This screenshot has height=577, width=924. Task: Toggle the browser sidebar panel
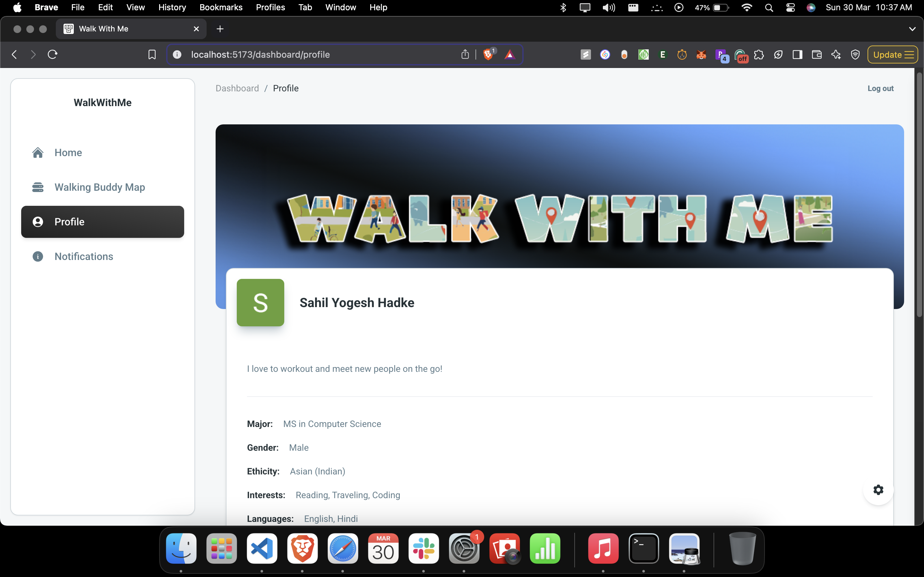797,54
